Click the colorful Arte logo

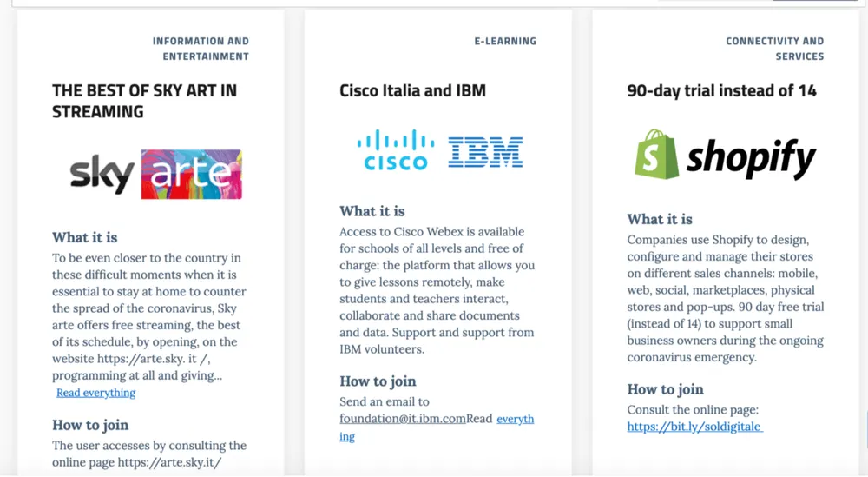coord(191,175)
